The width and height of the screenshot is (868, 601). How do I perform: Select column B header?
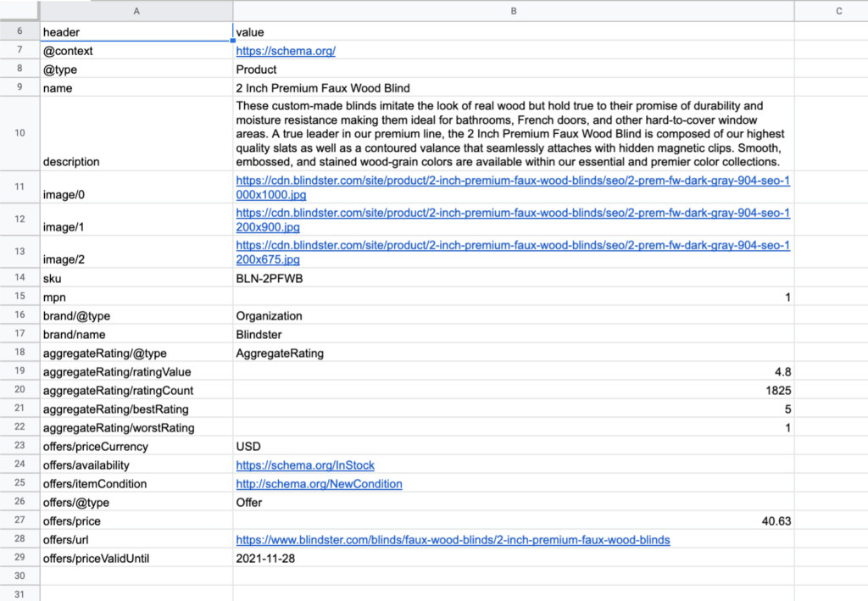coord(514,11)
